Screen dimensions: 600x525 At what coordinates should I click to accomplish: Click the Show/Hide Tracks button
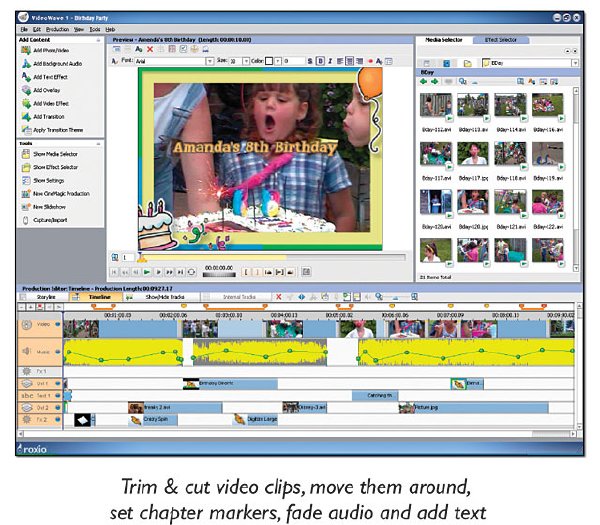162,297
